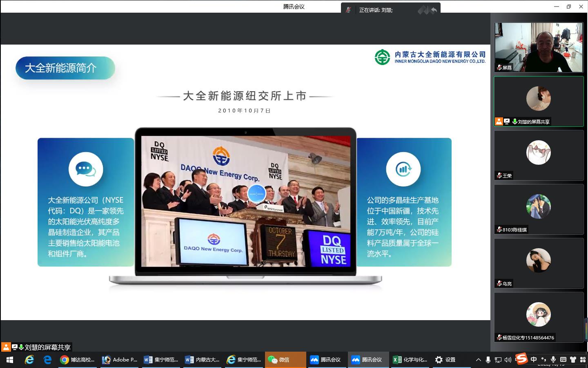Click 杨雪应化专 participant avatar
This screenshot has width=588, height=368.
pyautogui.click(x=538, y=314)
